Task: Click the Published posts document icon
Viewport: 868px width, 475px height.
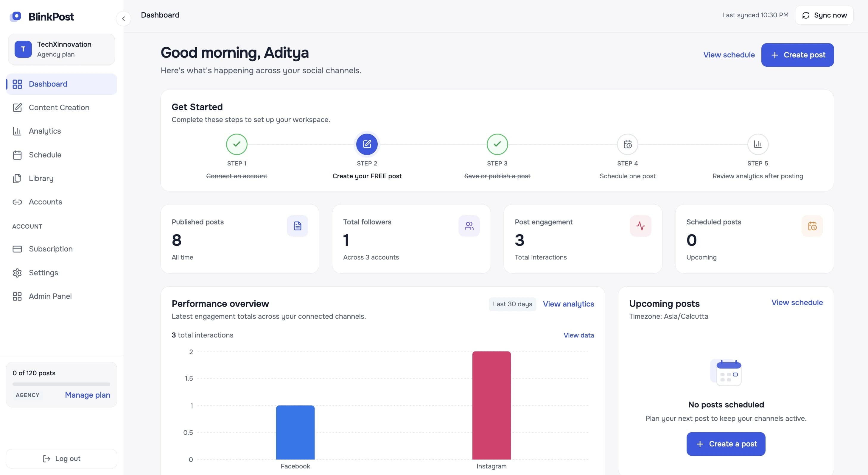Action: 297,226
